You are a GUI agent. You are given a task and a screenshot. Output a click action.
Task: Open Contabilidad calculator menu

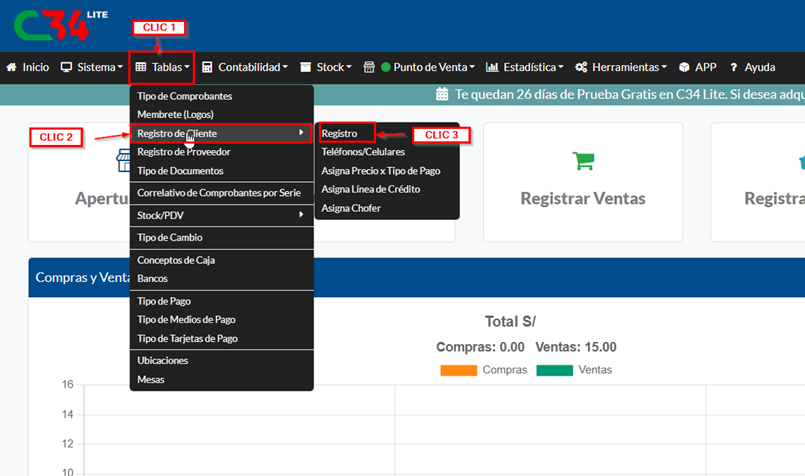207,67
